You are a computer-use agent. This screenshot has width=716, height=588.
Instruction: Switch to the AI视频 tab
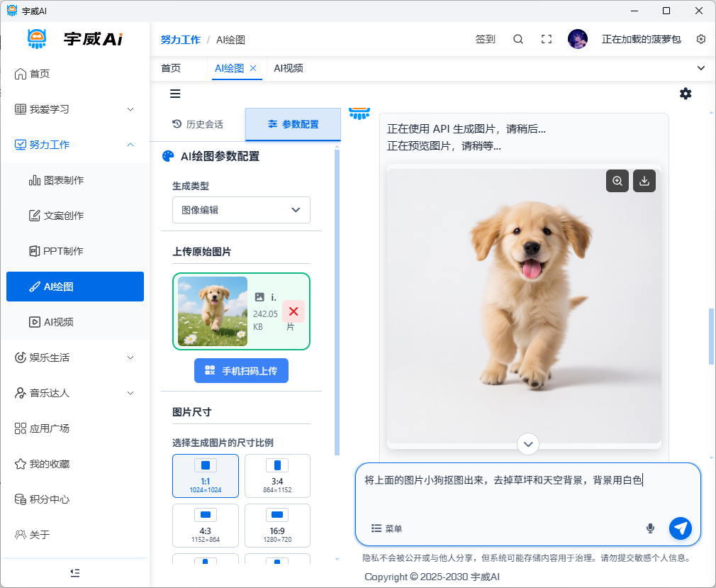click(x=289, y=68)
